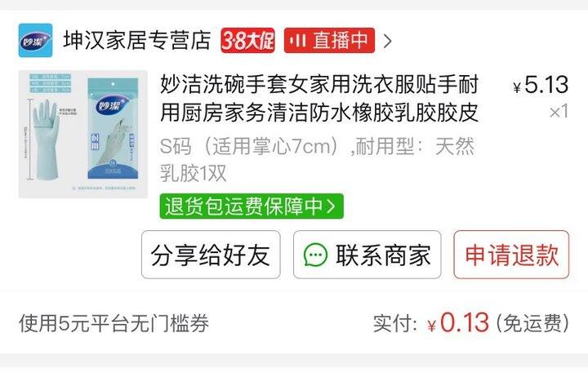Tap 使用5元平台无门槛券 coupon text
The width and height of the screenshot is (588, 377).
[114, 323]
